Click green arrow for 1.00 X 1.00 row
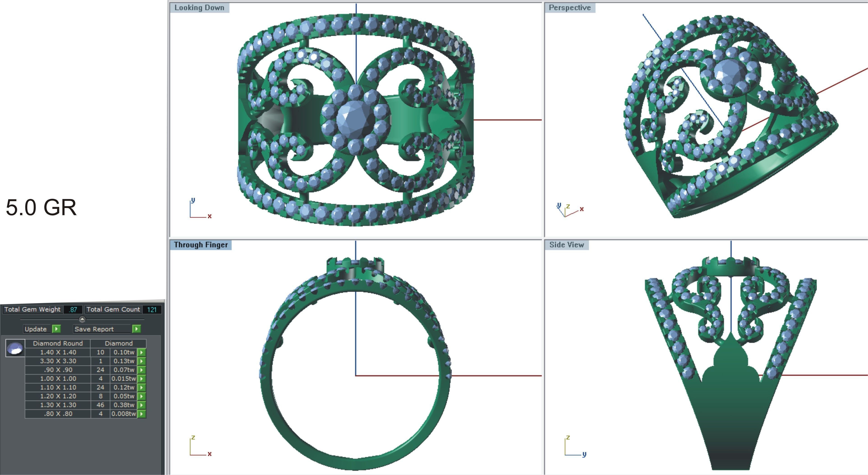Image resolution: width=868 pixels, height=475 pixels. pyautogui.click(x=142, y=379)
